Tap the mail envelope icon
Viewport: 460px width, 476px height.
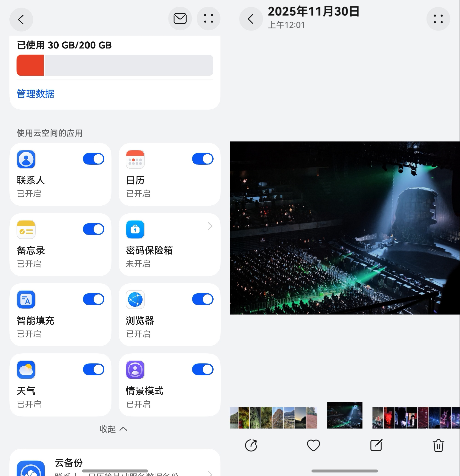(x=180, y=18)
